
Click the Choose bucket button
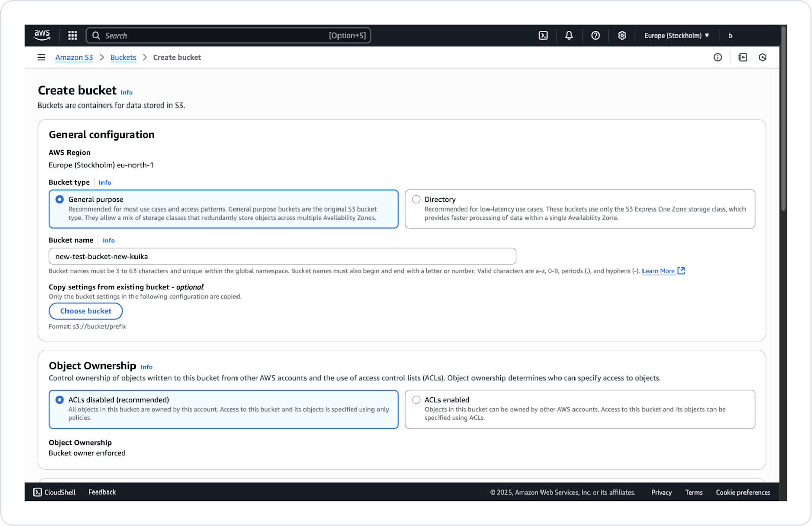click(x=86, y=311)
